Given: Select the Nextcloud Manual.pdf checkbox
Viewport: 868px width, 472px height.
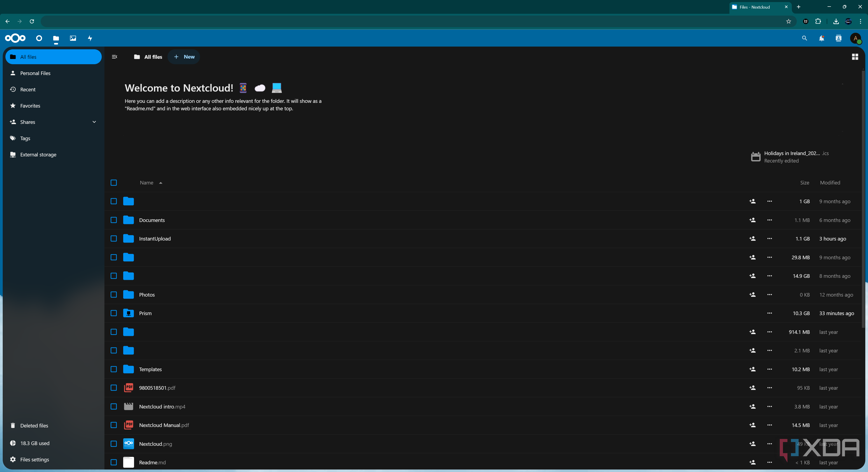Looking at the screenshot, I should [x=113, y=425].
